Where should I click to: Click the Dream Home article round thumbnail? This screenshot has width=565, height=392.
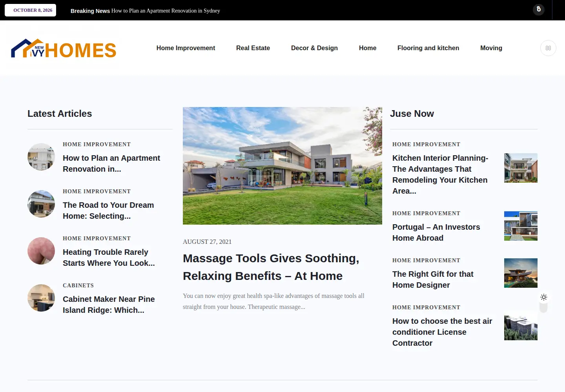click(41, 204)
